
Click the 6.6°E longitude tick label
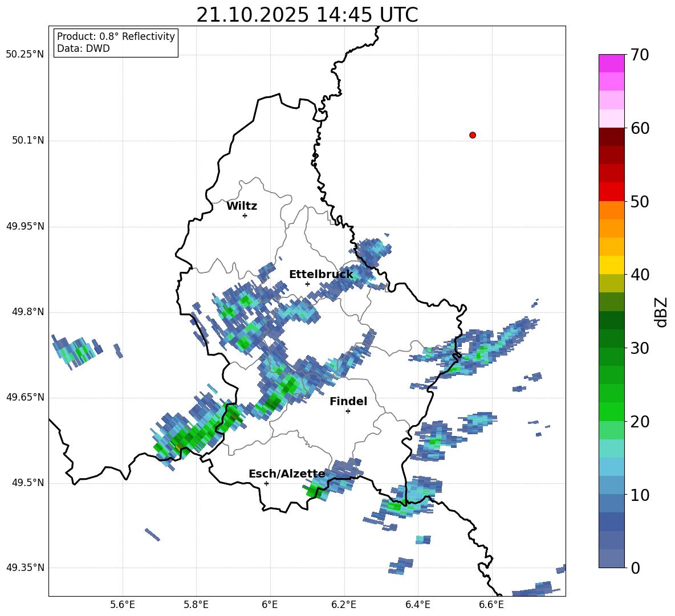491,603
